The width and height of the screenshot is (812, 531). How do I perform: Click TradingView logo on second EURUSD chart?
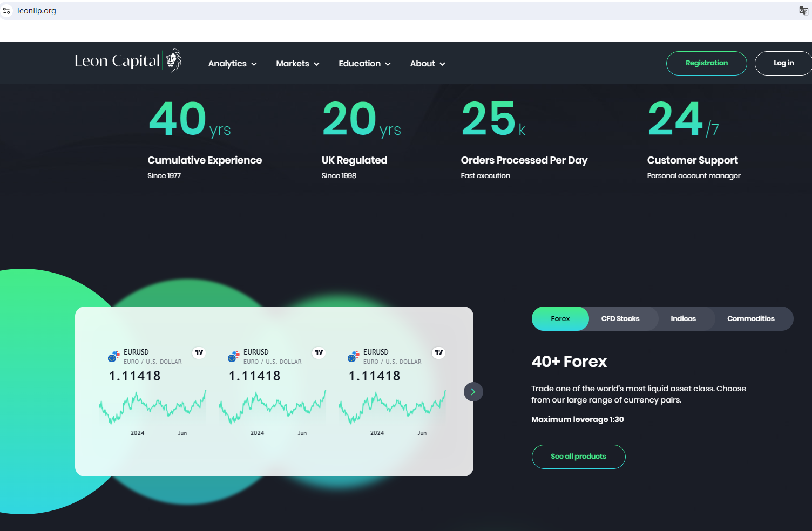tap(319, 353)
